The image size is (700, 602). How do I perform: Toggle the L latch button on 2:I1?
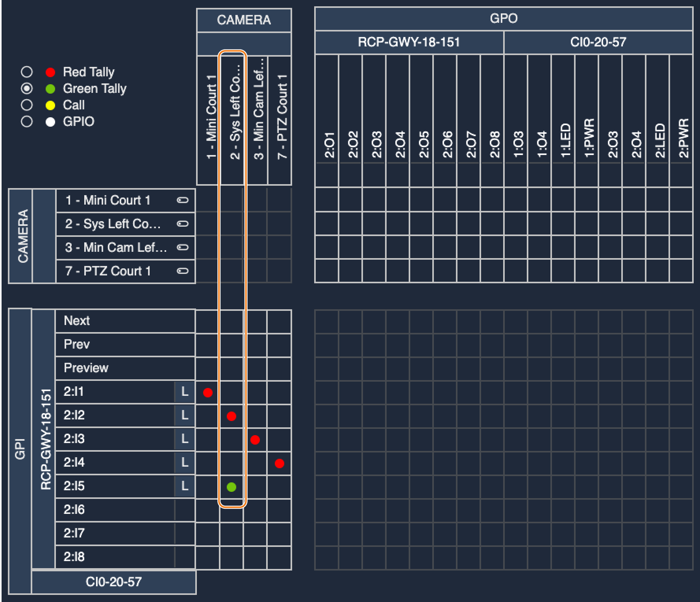pos(184,391)
